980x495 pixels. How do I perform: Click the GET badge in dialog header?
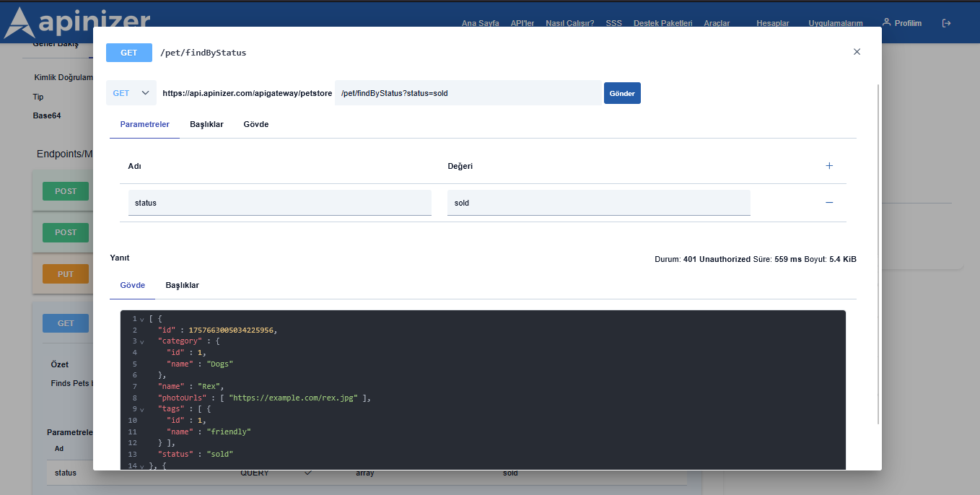[x=129, y=53]
